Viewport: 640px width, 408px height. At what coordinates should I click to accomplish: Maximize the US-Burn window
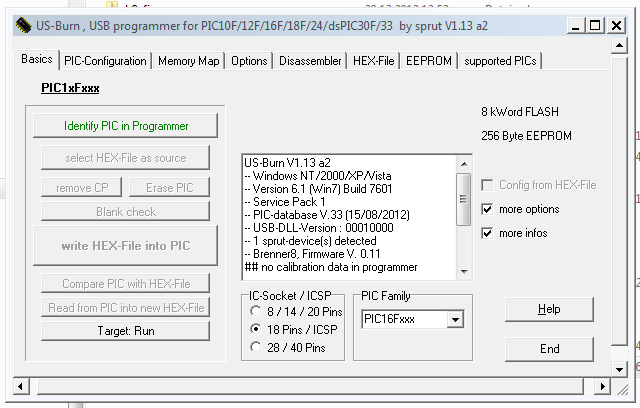(x=595, y=26)
